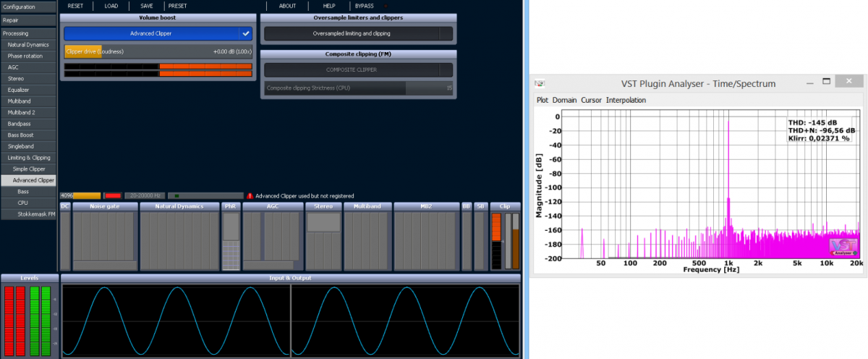
Task: Expand the Configuration section
Action: [27, 7]
